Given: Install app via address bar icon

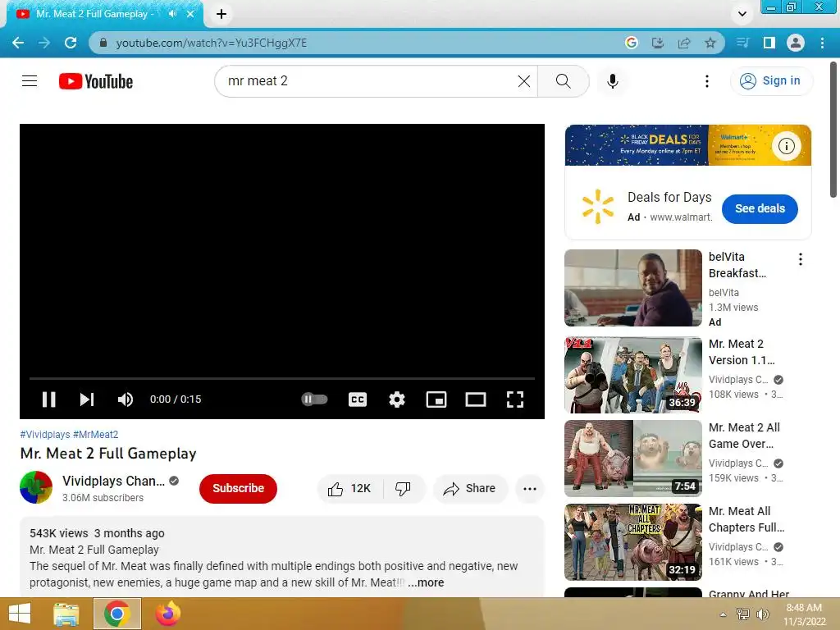Looking at the screenshot, I should point(658,43).
